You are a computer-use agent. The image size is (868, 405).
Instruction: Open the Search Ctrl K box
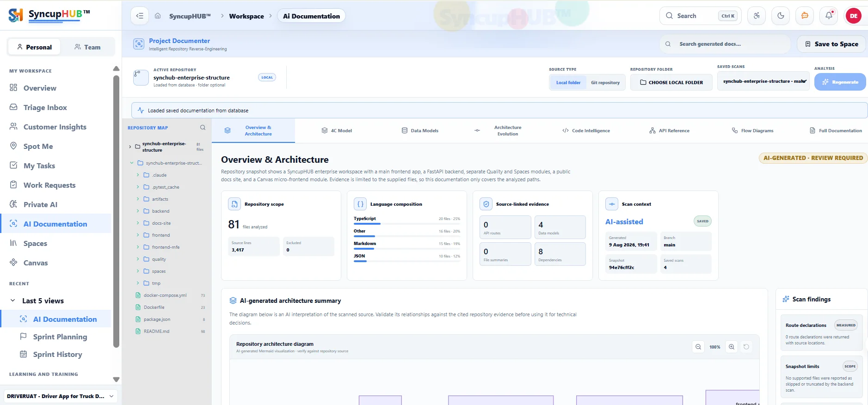(x=700, y=16)
